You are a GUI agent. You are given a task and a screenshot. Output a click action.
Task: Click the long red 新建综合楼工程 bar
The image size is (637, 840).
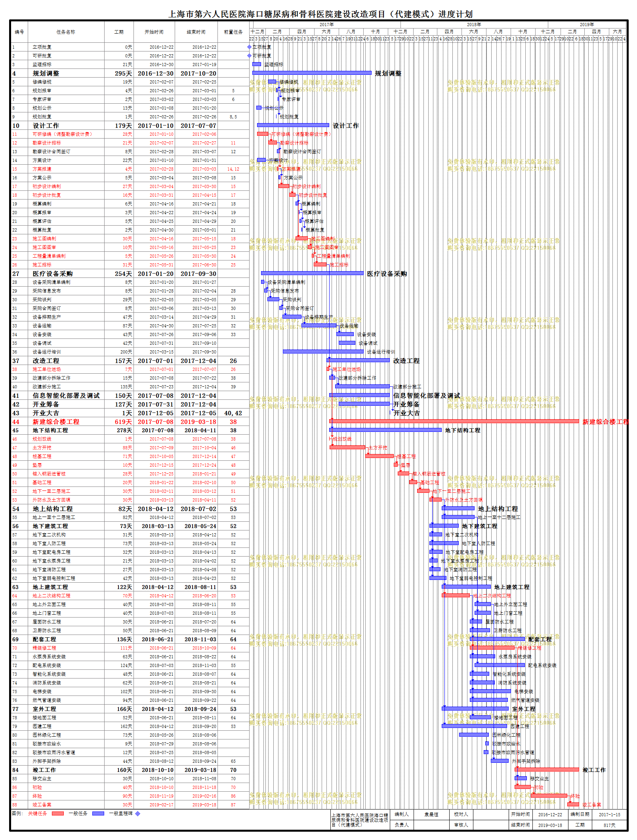pyautogui.click(x=454, y=421)
